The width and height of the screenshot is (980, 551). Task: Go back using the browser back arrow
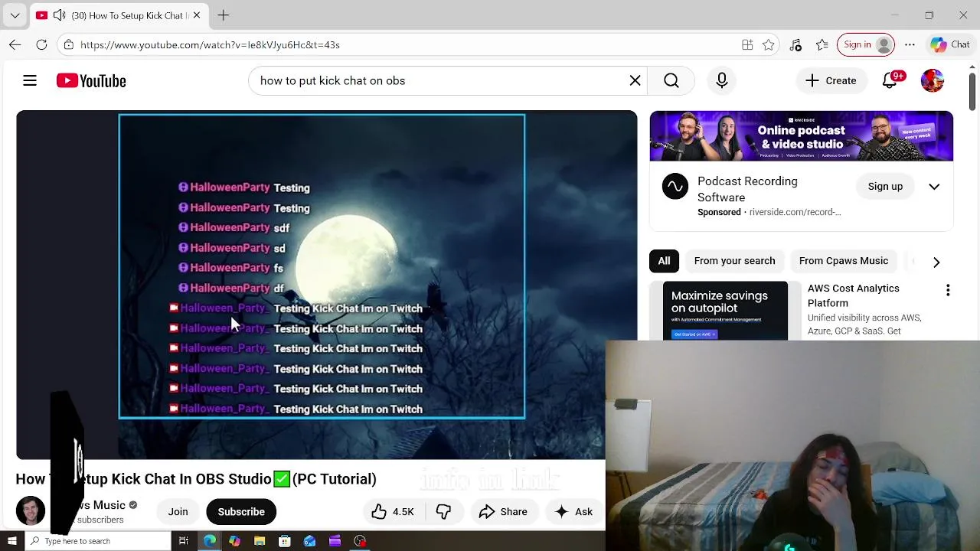point(15,44)
